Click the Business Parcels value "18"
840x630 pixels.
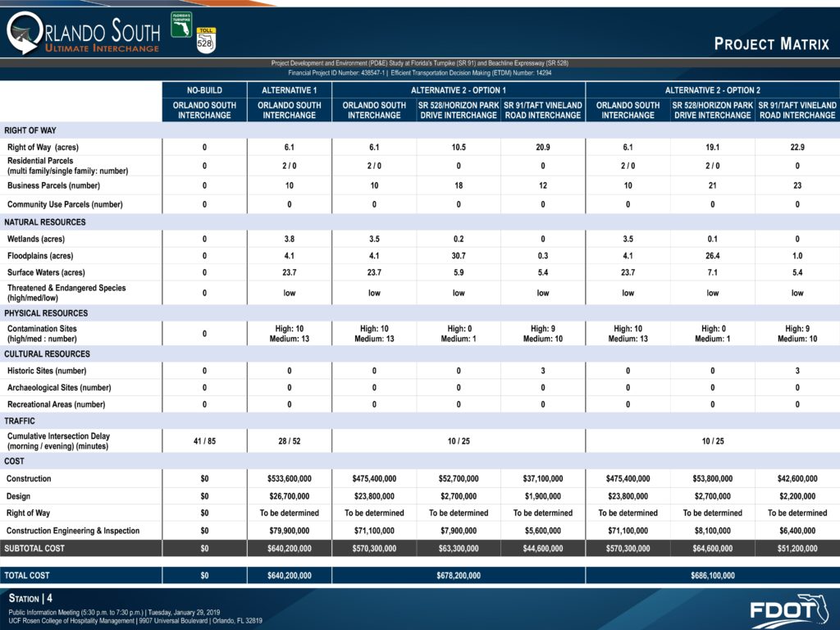459,185
